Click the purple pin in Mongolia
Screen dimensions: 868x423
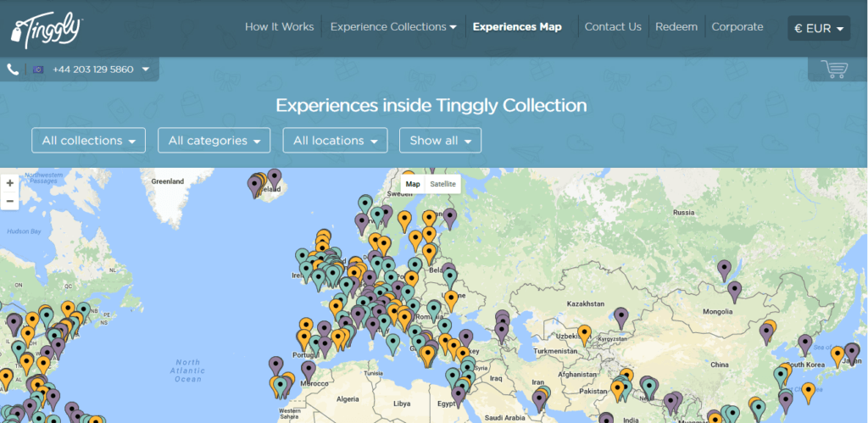click(x=735, y=292)
